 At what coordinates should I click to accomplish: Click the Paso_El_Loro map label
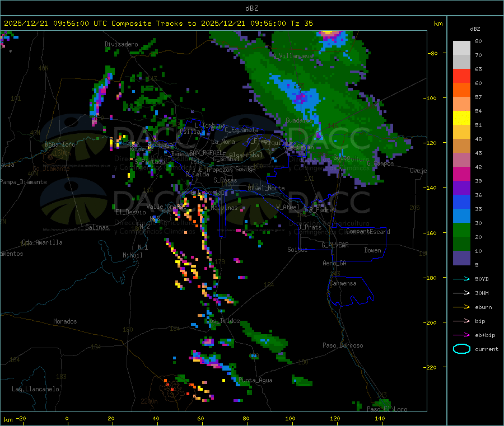pos(387,409)
